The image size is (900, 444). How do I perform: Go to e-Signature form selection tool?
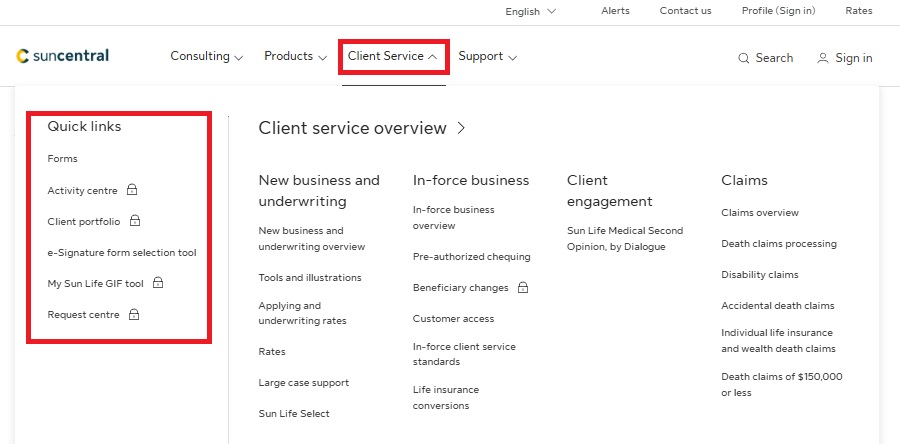click(x=122, y=252)
